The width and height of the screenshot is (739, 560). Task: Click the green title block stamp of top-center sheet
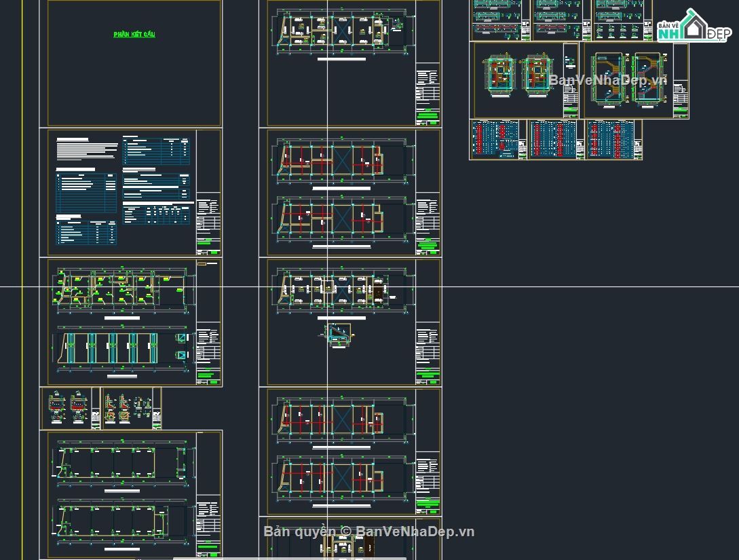428,115
